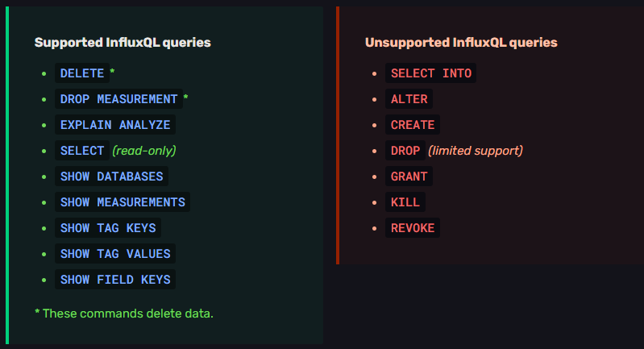
Task: Click the SELECT INTO code tag
Action: click(x=430, y=73)
